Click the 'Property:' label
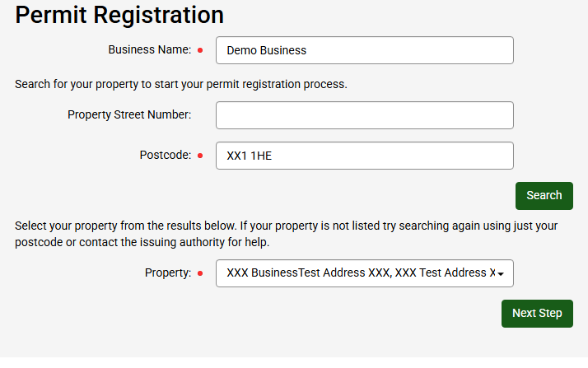 click(168, 273)
